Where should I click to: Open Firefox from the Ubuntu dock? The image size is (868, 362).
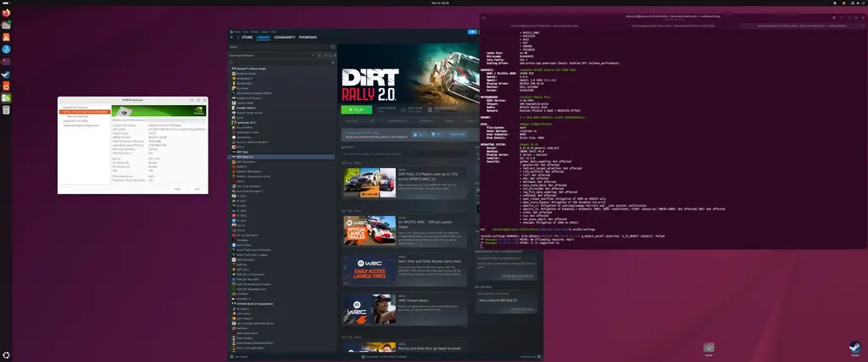tap(6, 13)
